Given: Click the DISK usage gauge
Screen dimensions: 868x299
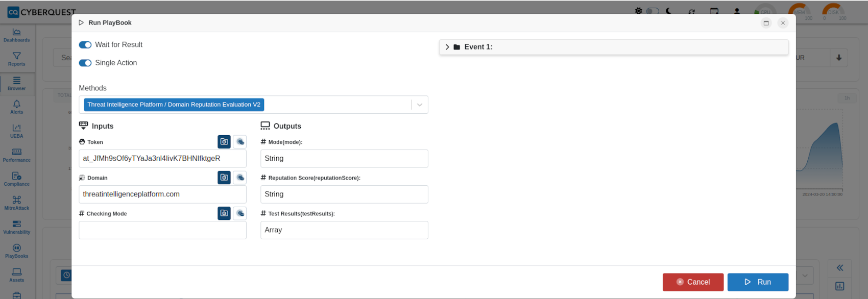Looking at the screenshot, I should pyautogui.click(x=833, y=12).
